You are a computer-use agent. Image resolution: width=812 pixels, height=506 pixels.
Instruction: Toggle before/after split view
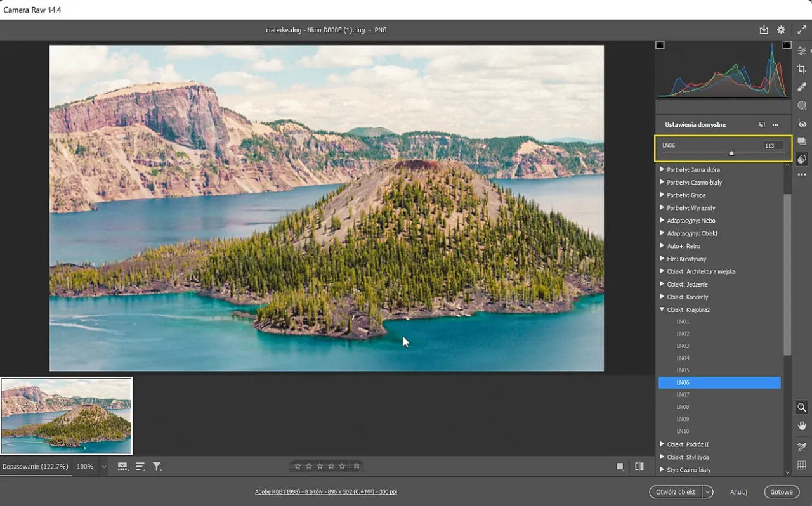[x=639, y=467]
